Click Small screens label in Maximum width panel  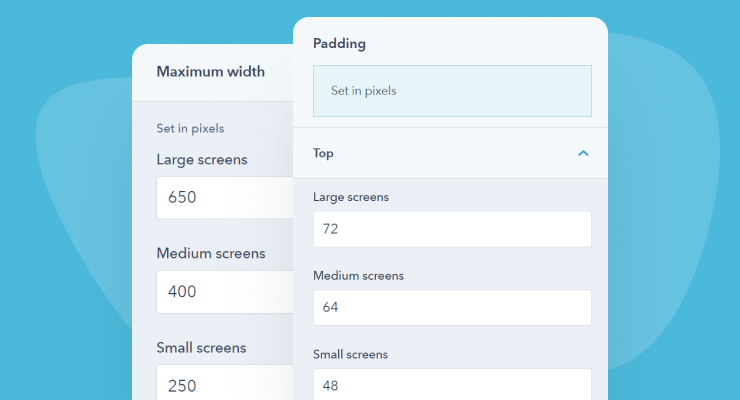coord(201,348)
